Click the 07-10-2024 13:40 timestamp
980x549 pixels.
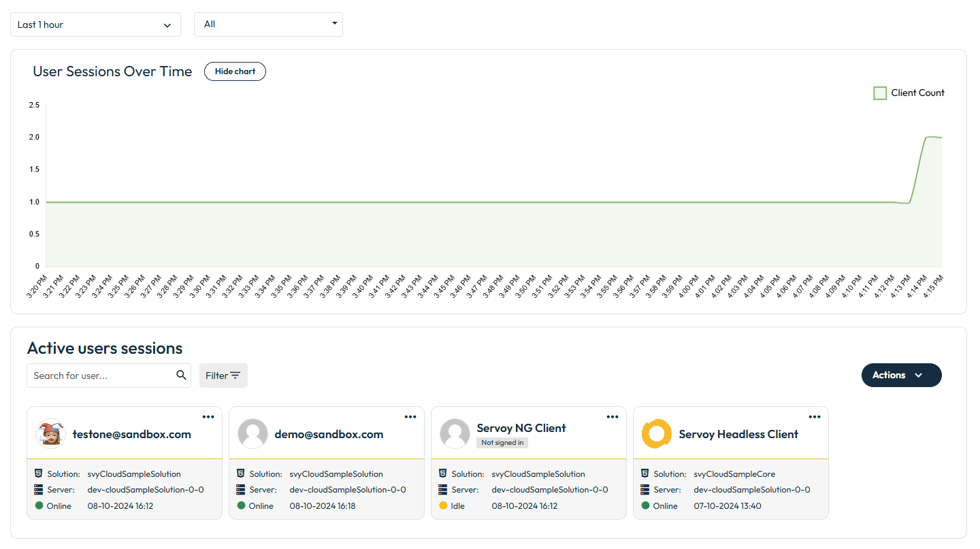point(728,506)
